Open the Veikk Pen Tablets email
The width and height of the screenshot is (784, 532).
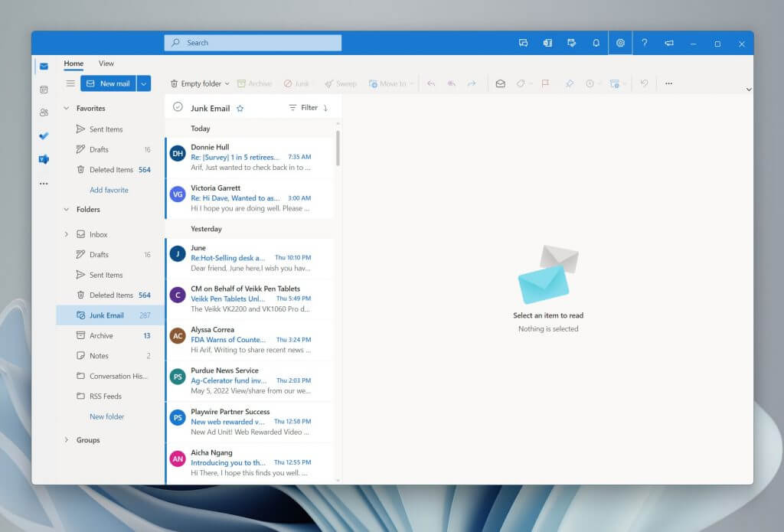coord(250,299)
